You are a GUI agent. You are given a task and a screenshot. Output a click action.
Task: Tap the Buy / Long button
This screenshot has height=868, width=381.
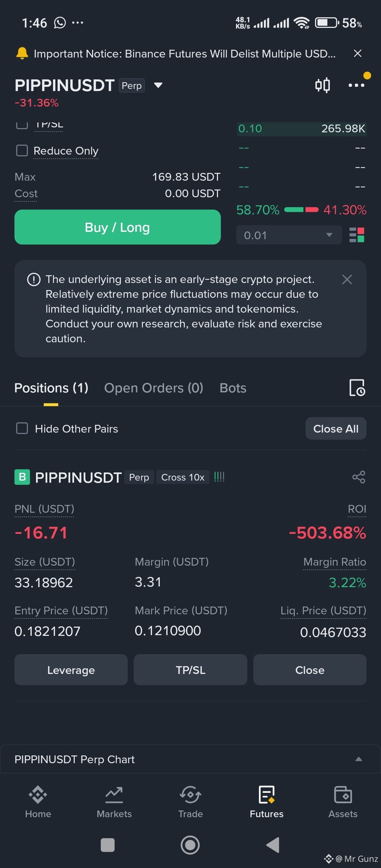point(117,227)
